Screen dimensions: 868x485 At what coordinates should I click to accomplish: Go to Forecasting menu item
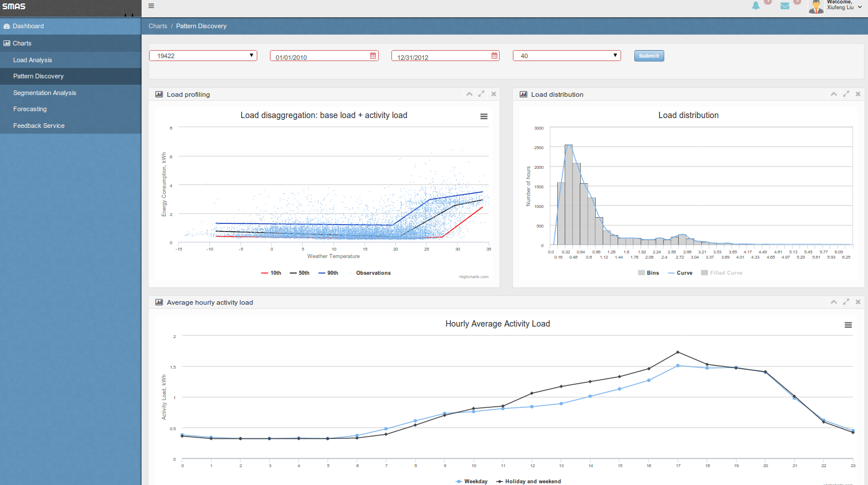(x=30, y=109)
